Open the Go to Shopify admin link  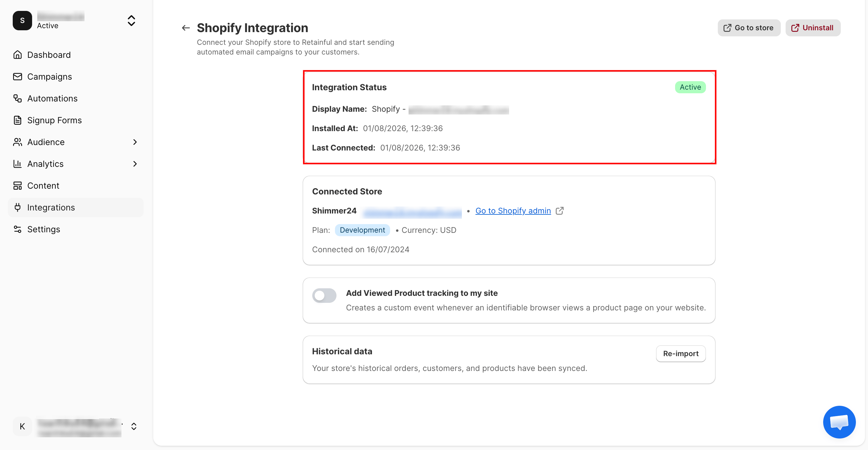click(513, 211)
